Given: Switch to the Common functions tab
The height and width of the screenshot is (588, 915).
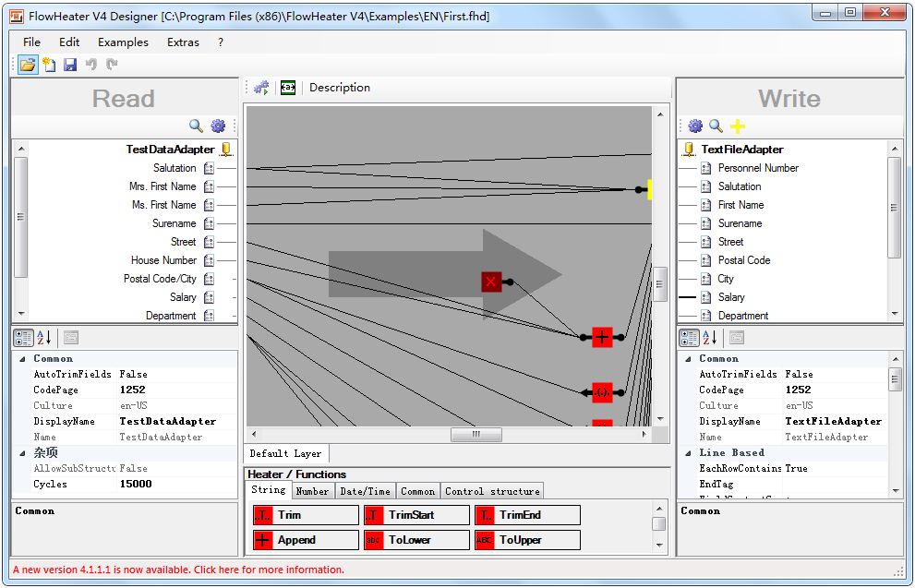Looking at the screenshot, I should tap(418, 491).
